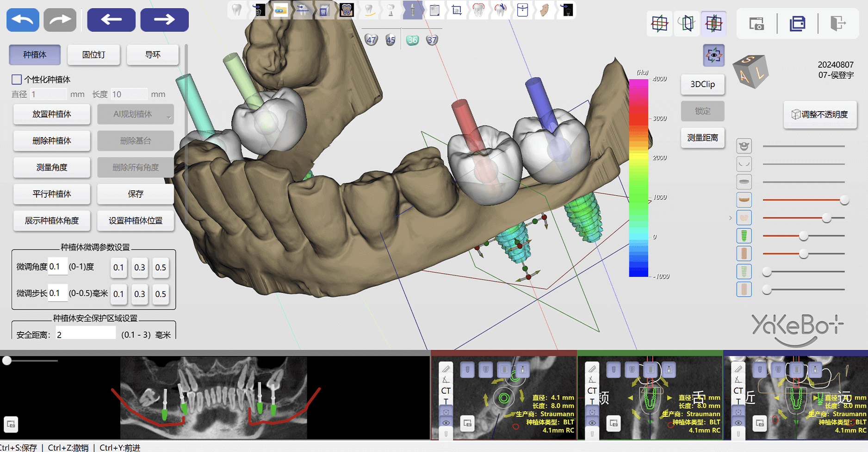868x452 pixels.
Task: Switch to the 导环 tab
Action: pyautogui.click(x=153, y=55)
